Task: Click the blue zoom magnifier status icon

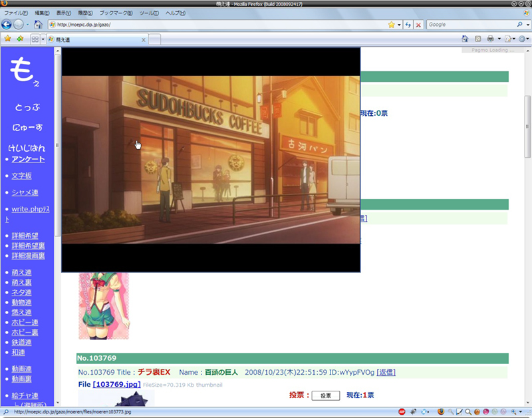Action: tap(513, 412)
